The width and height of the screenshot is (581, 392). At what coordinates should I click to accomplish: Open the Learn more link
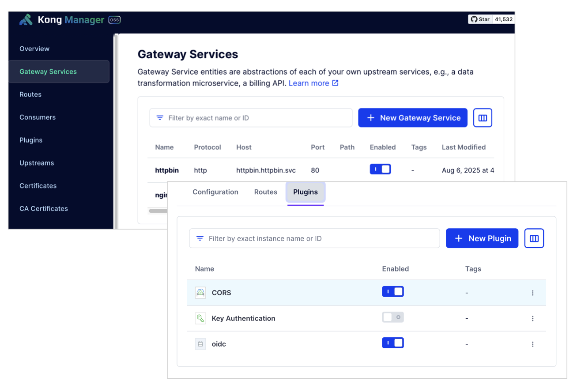point(309,83)
